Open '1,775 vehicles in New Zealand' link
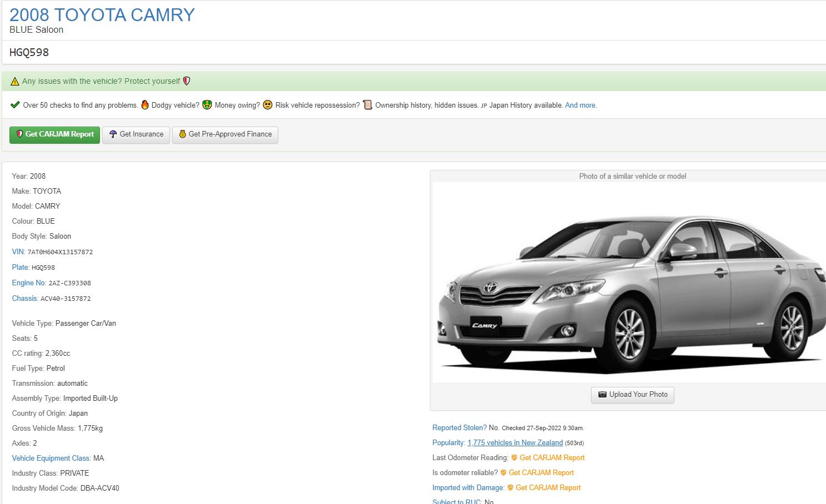This screenshot has width=826, height=504. point(515,443)
